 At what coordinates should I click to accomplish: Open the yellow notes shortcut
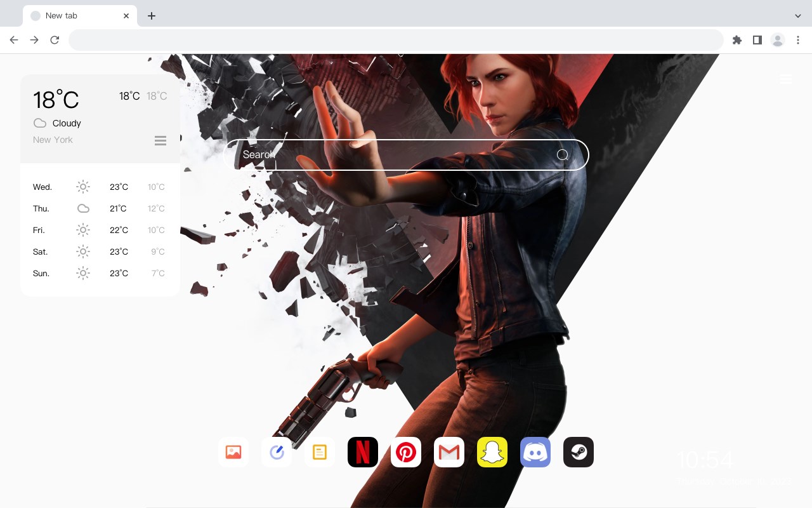click(x=320, y=452)
